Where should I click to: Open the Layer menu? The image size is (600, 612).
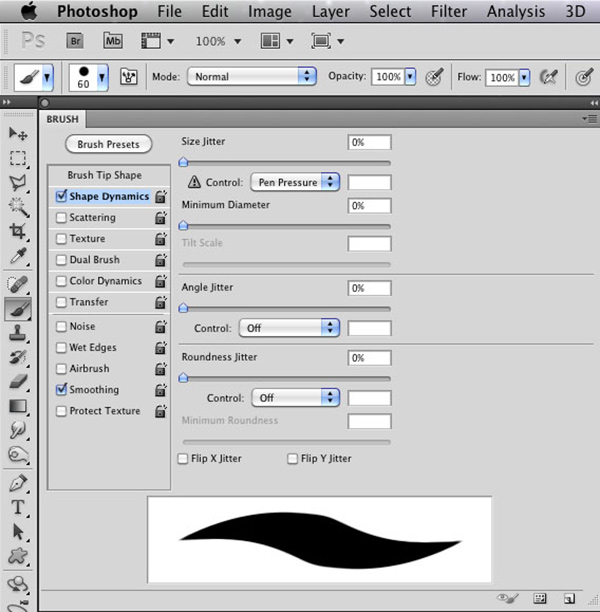(x=331, y=11)
